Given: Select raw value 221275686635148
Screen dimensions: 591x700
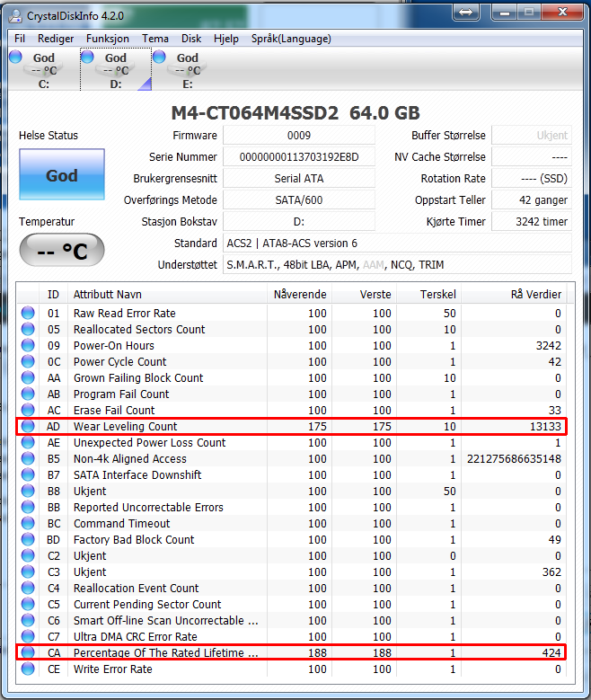Looking at the screenshot, I should 514,459.
